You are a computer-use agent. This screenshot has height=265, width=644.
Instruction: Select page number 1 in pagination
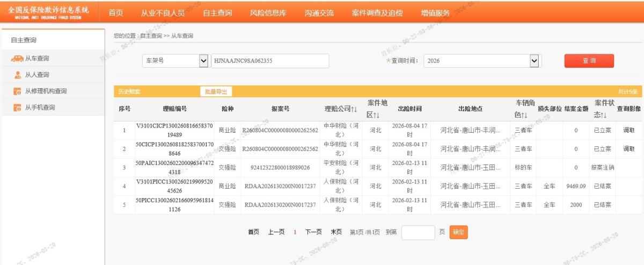(x=295, y=232)
